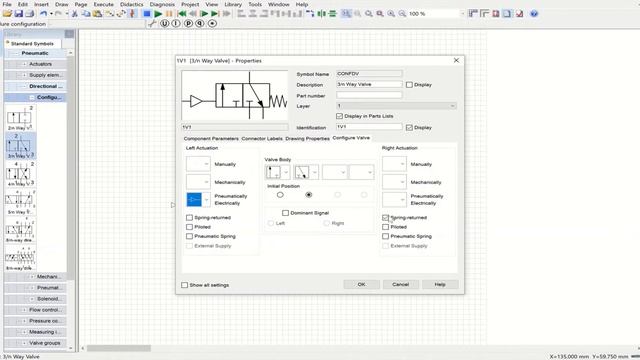
Task: Click the green rewind-to-start icon
Action: (x=182, y=13)
